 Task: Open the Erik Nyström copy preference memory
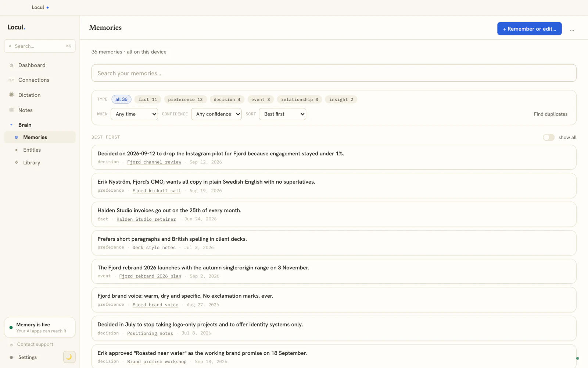[x=334, y=186]
